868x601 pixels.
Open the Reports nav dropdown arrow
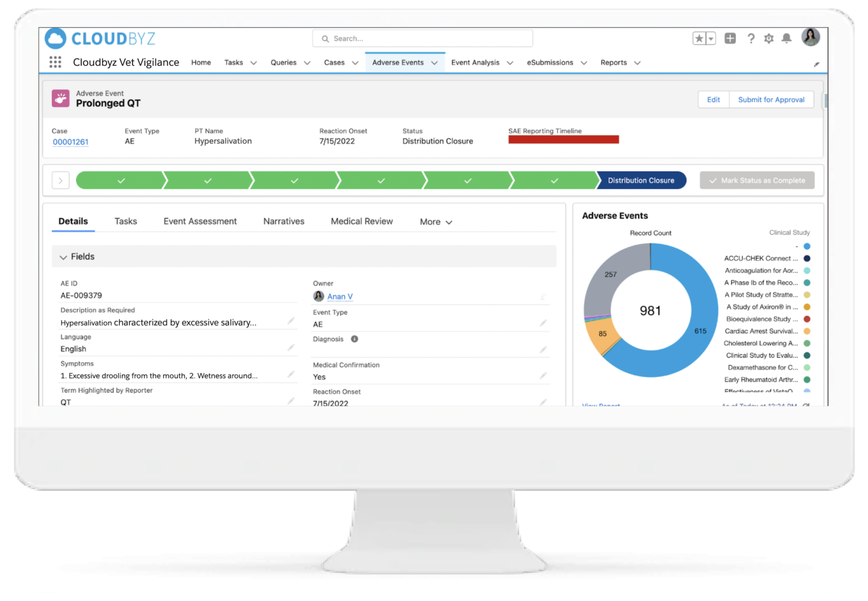coord(637,63)
